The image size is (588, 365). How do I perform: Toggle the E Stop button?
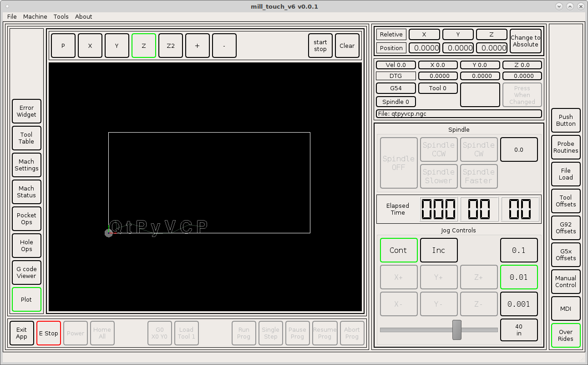(49, 333)
